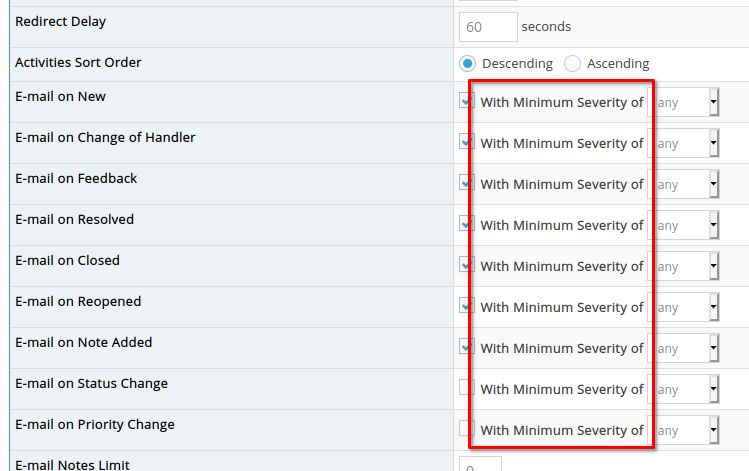749x471 pixels.
Task: Select the Descending sort order radio button
Action: pyautogui.click(x=467, y=63)
